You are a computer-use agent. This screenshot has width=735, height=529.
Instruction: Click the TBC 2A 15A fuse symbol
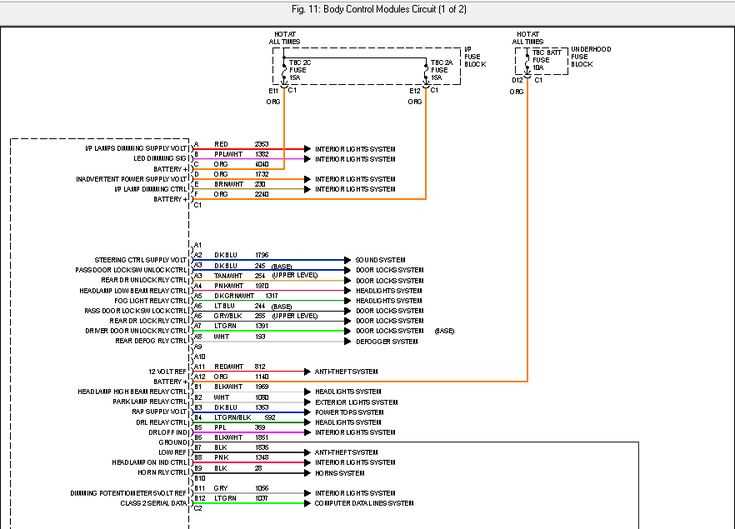coord(426,70)
